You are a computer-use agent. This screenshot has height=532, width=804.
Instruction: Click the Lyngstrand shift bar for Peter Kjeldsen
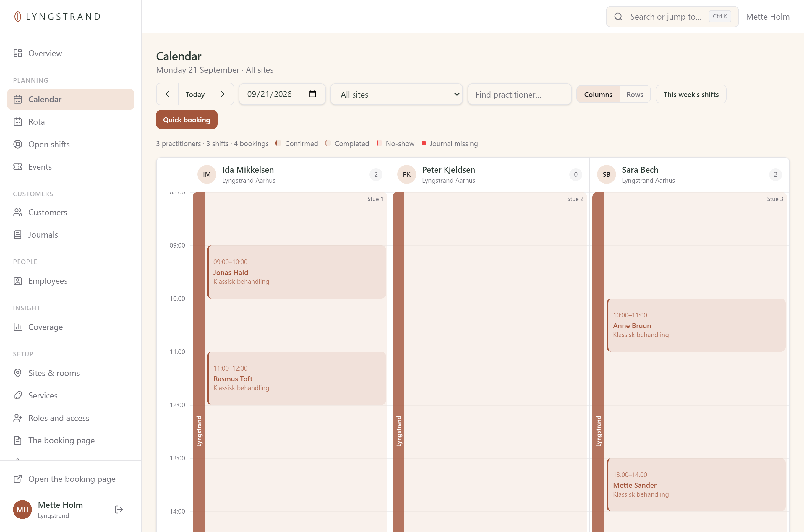[x=398, y=362]
